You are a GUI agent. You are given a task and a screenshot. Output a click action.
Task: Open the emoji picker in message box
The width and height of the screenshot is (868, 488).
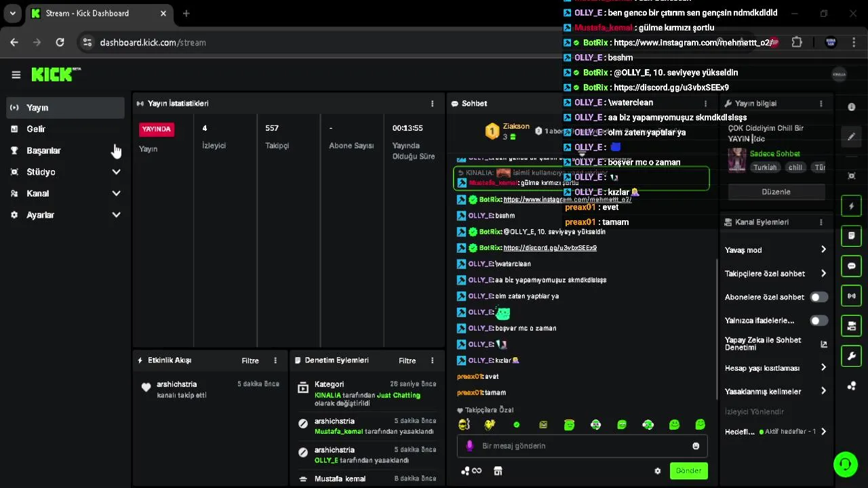(x=696, y=446)
